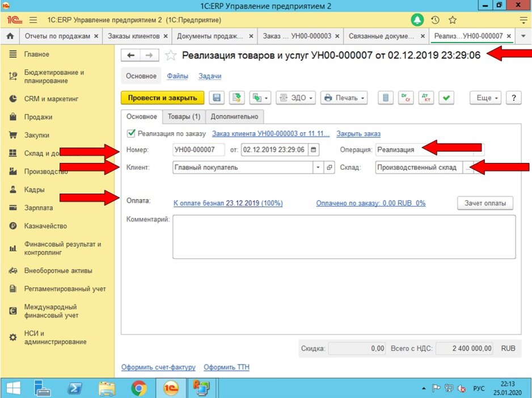This screenshot has height=398, width=532.
Task: Open the Закупки section
Action: (x=37, y=135)
